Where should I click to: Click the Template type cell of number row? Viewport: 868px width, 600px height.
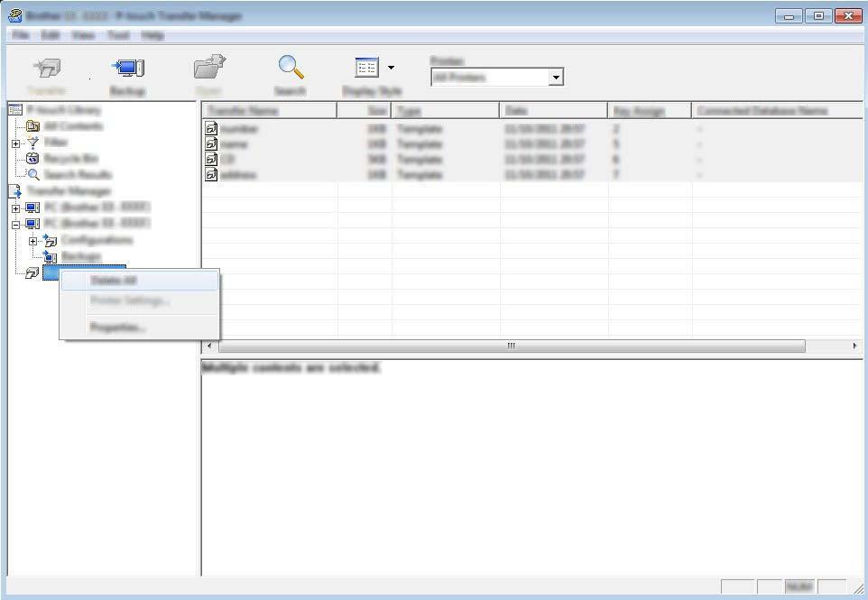pos(419,129)
